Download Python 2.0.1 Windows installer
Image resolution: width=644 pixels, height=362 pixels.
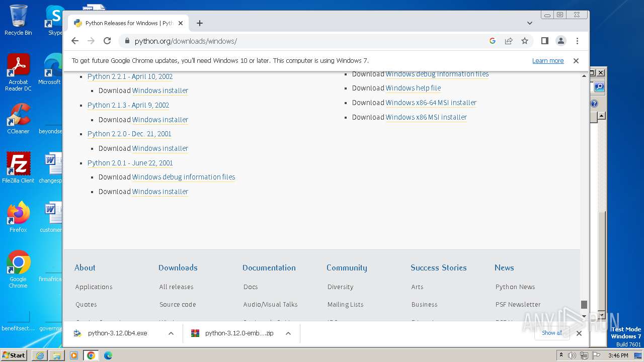coord(160,192)
